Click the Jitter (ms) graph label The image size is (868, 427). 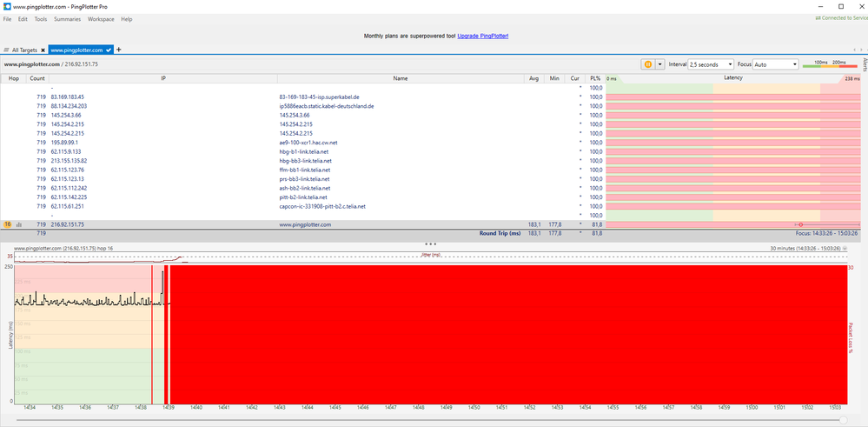click(431, 255)
